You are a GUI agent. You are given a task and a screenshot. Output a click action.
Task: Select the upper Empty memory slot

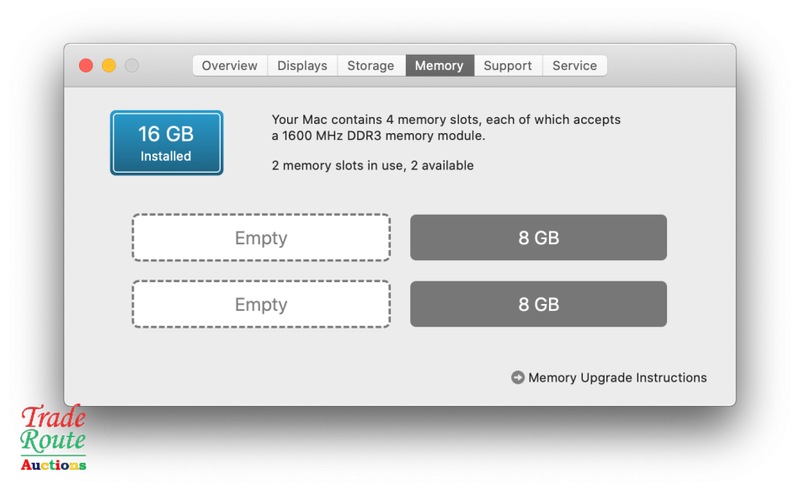261,238
